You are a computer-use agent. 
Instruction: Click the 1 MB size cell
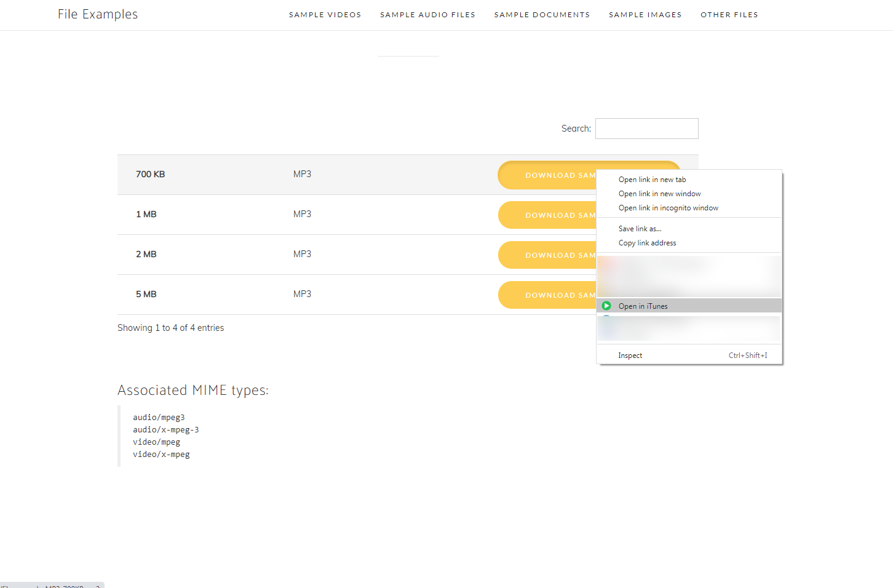pyautogui.click(x=146, y=214)
